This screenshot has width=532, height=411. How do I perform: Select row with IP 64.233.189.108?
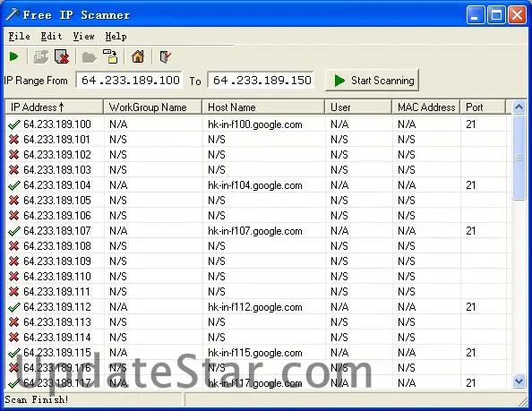point(258,246)
